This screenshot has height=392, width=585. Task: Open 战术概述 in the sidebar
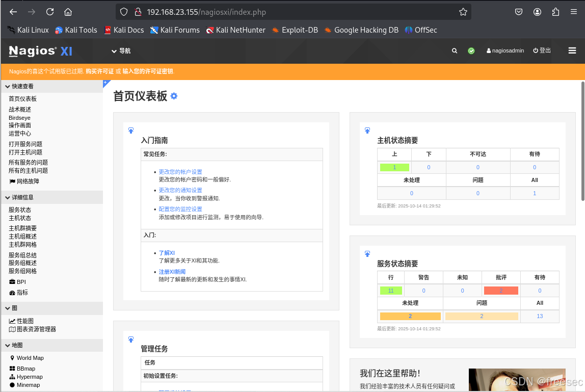[x=20, y=110]
